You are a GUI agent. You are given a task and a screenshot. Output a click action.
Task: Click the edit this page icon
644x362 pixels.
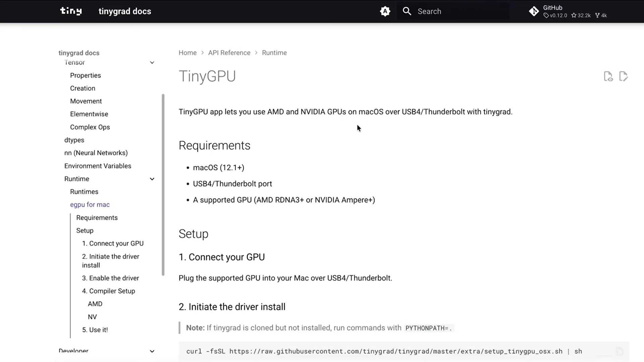(x=623, y=76)
